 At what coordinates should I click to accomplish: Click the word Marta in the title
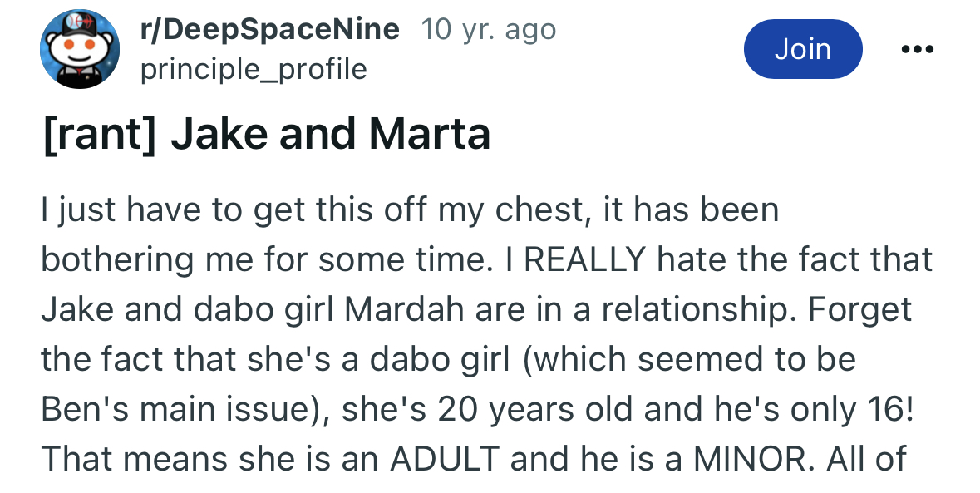click(x=430, y=134)
